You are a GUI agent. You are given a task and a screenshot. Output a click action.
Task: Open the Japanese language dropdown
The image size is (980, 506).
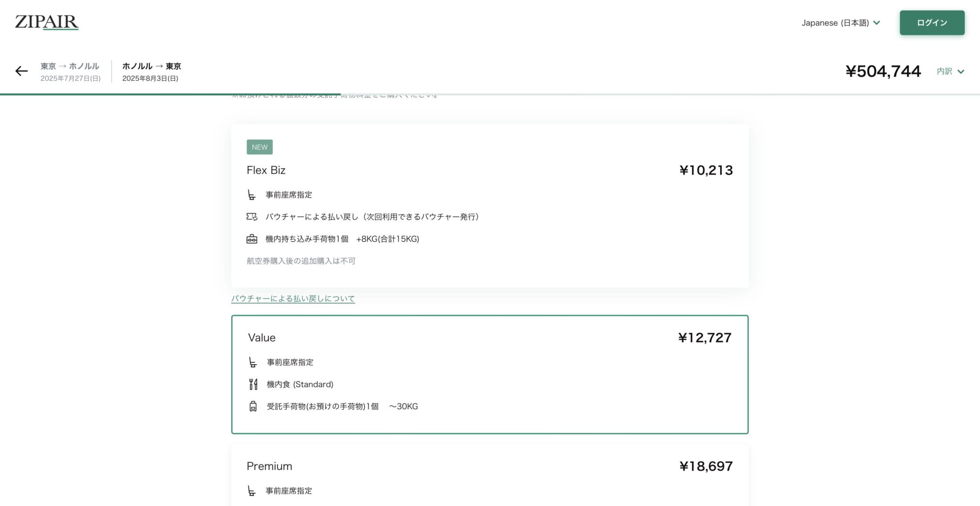click(840, 23)
